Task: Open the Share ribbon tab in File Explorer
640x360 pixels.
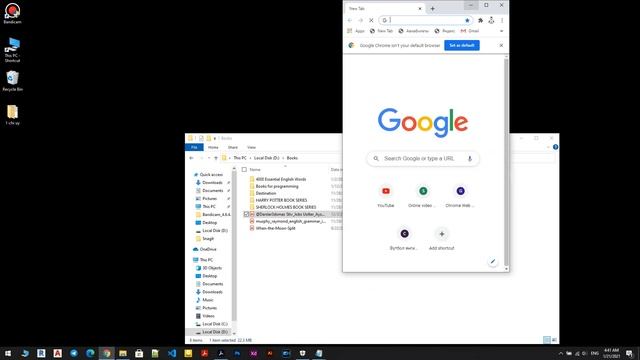Action: pyautogui.click(x=233, y=147)
